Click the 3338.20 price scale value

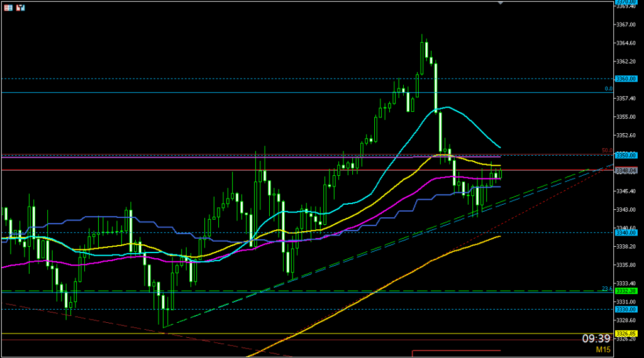click(x=626, y=246)
